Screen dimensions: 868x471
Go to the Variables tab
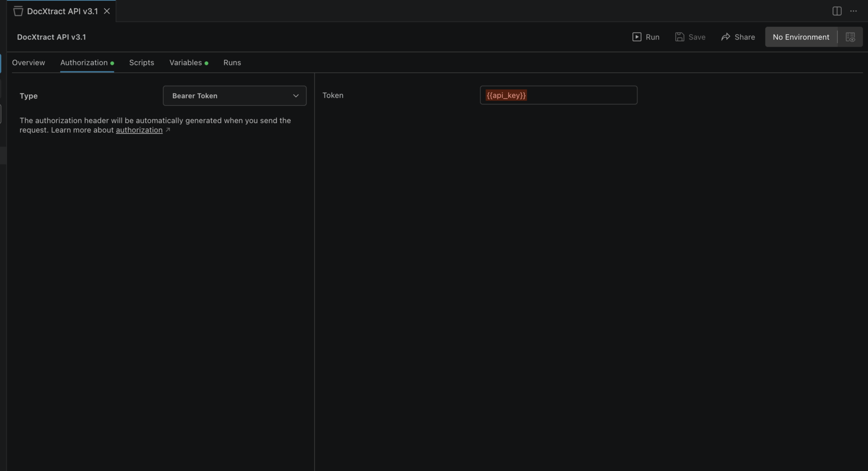pos(188,62)
